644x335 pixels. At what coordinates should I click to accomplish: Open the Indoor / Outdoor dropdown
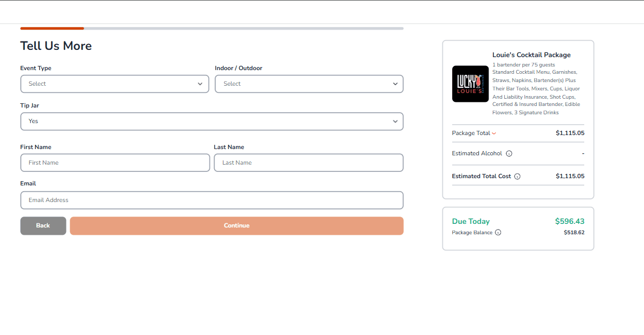(309, 84)
